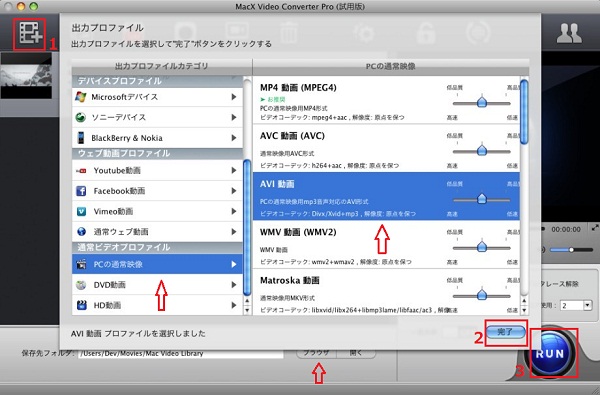The height and width of the screenshot is (395, 600).
Task: Click the Youtube video icon
Action: (x=81, y=171)
